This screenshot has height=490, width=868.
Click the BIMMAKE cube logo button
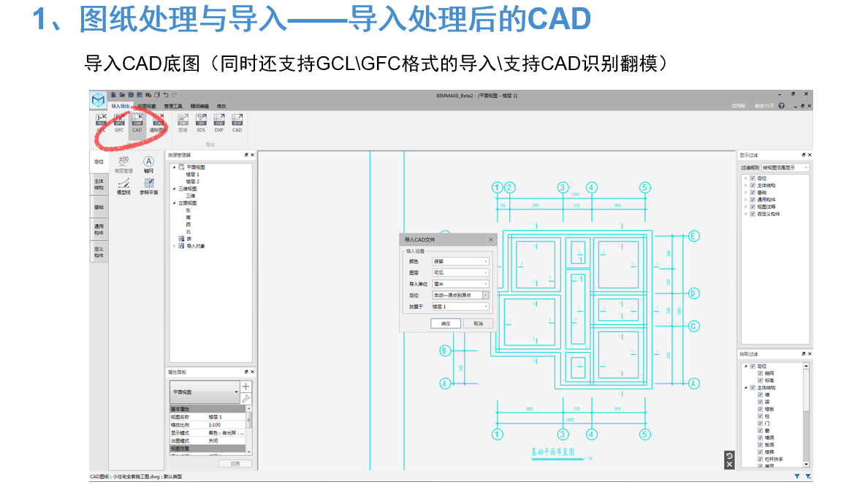tap(98, 100)
